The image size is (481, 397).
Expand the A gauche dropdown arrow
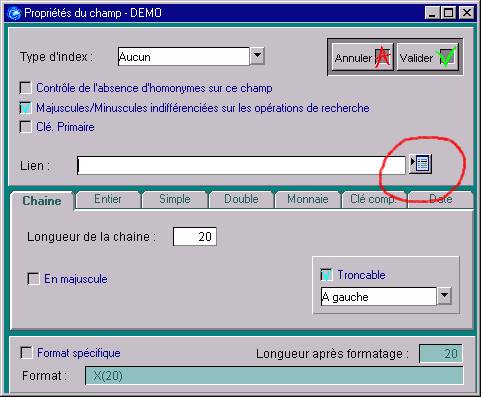445,296
